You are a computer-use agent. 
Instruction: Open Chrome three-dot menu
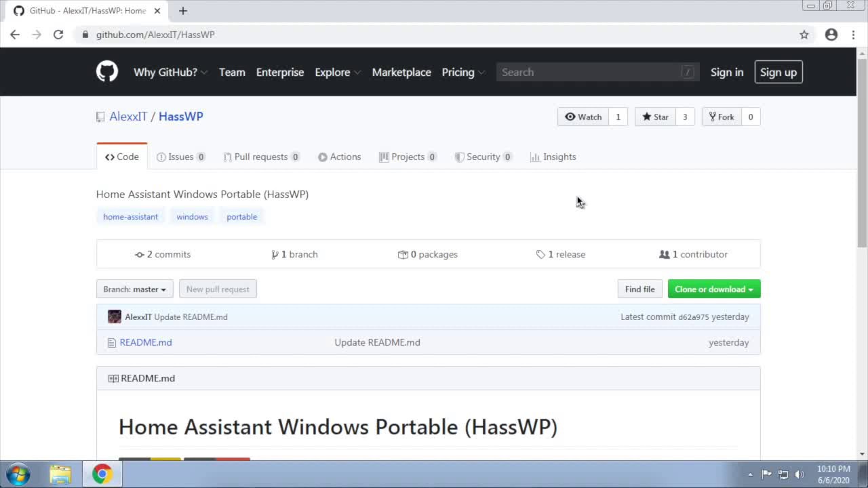click(x=853, y=35)
